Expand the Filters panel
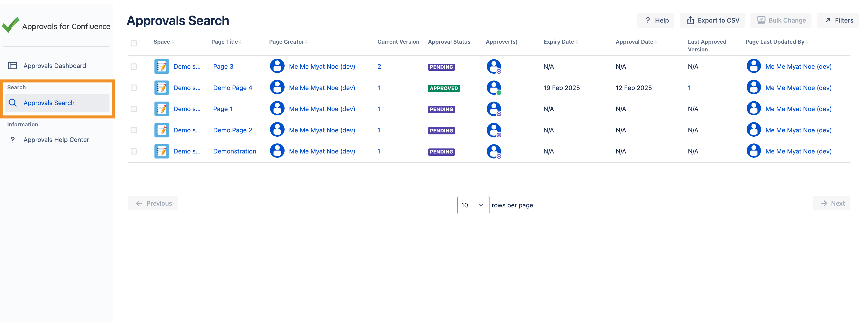The height and width of the screenshot is (323, 868). click(838, 21)
